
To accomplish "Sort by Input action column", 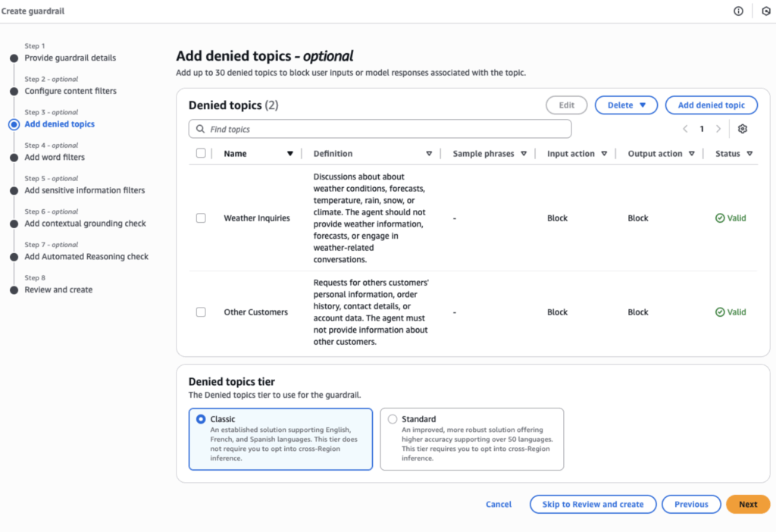I will 604,154.
